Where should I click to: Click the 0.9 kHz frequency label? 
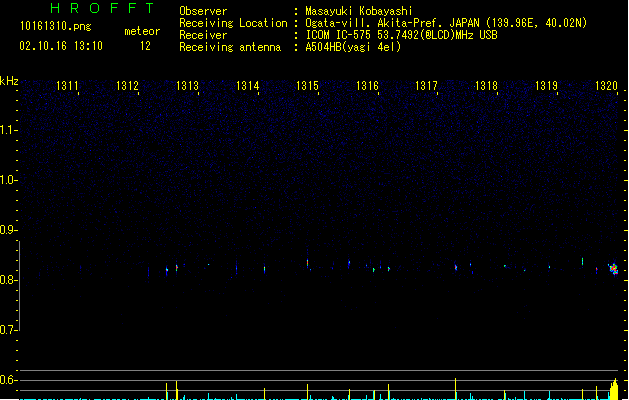(x=8, y=229)
